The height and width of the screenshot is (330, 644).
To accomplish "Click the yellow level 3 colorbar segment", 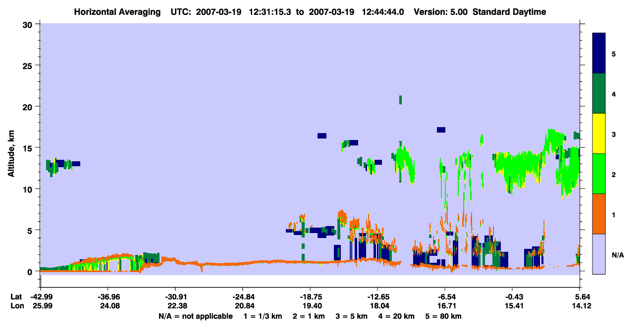I will pyautogui.click(x=599, y=134).
